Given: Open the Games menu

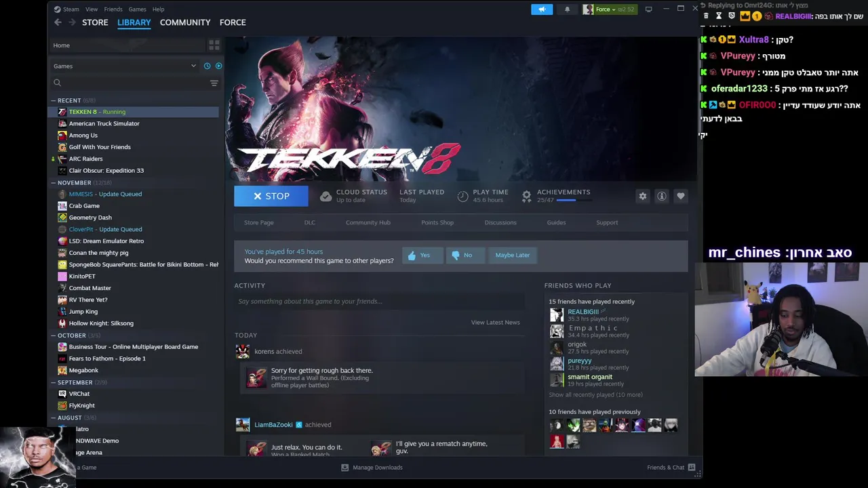Looking at the screenshot, I should coord(137,9).
